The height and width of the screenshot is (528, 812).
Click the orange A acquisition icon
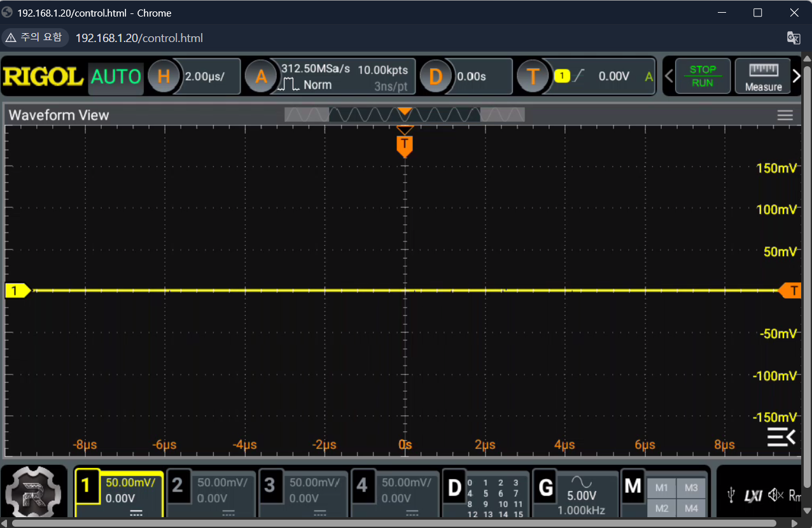pos(261,77)
